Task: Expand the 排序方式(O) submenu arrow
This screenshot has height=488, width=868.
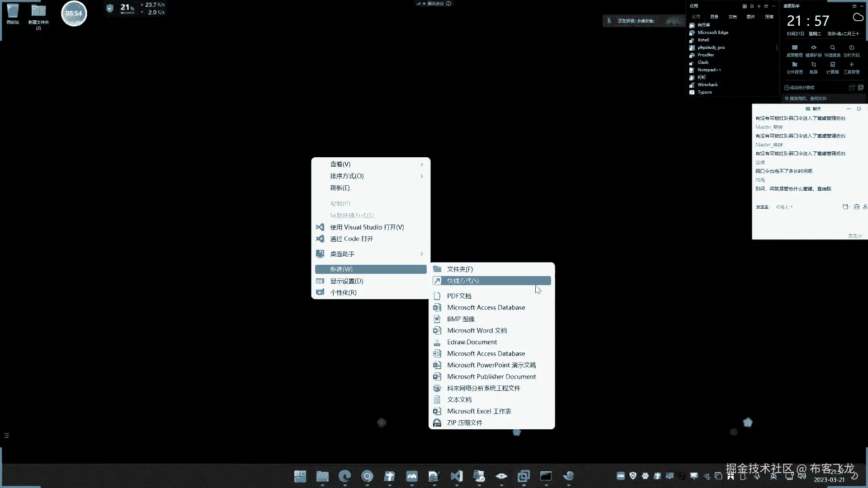Action: click(422, 176)
